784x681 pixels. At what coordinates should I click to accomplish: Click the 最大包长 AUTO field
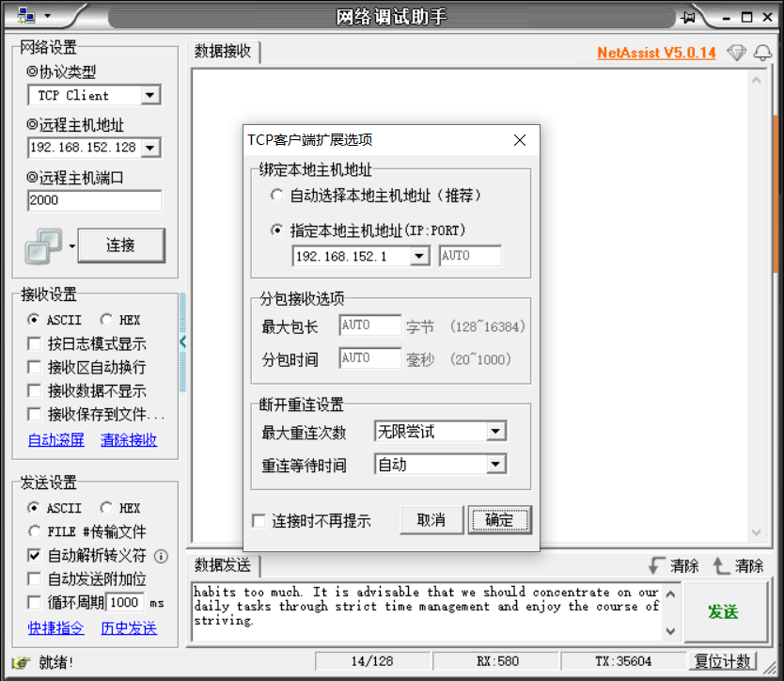pyautogui.click(x=370, y=325)
